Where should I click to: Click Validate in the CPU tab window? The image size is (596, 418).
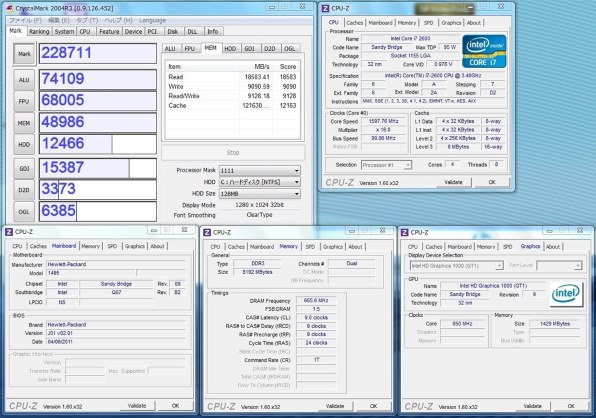[453, 182]
